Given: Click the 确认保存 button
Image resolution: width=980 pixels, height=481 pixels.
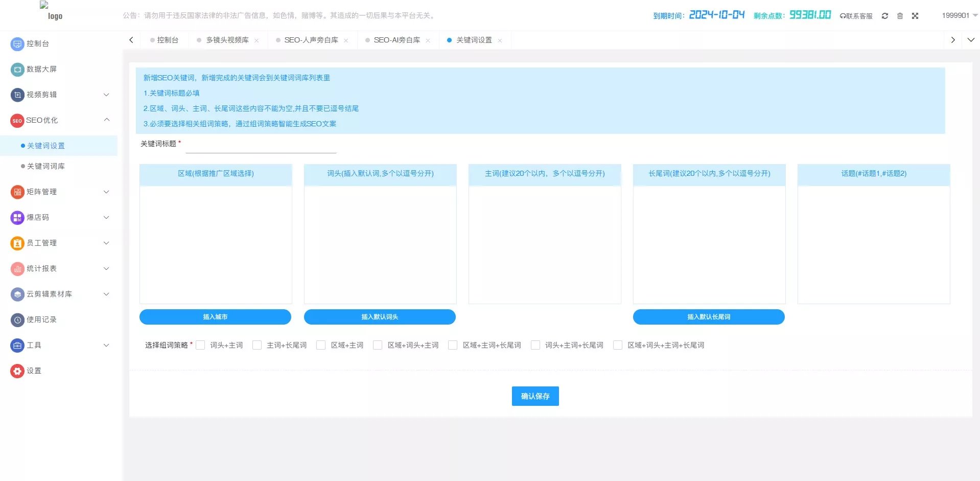Looking at the screenshot, I should (534, 396).
